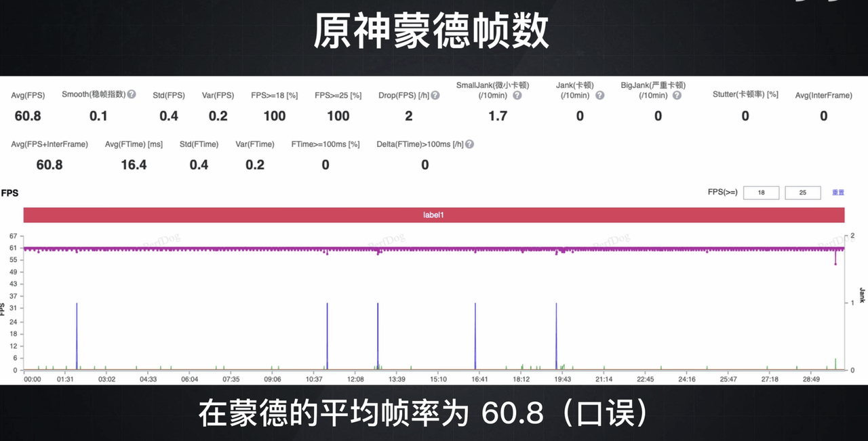Click the 60.8 value under Avg(FPS+InterFrame)
Screen dimensions: 868x441
[50, 165]
